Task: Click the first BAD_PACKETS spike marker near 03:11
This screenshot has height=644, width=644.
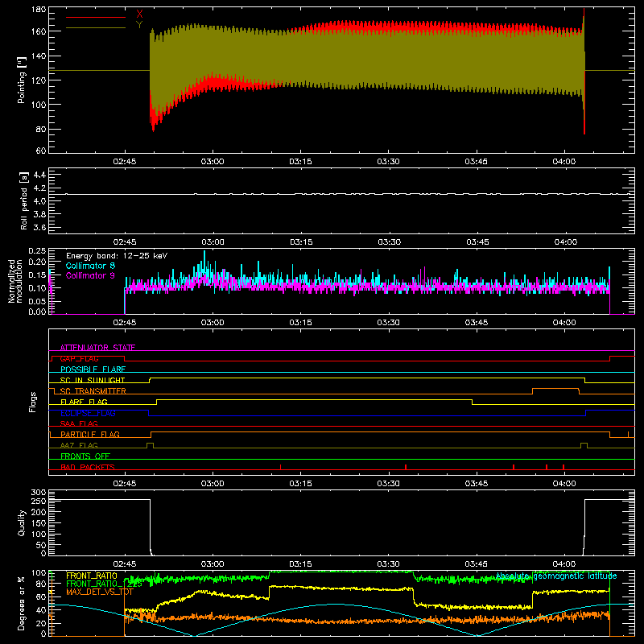Action: coord(280,467)
